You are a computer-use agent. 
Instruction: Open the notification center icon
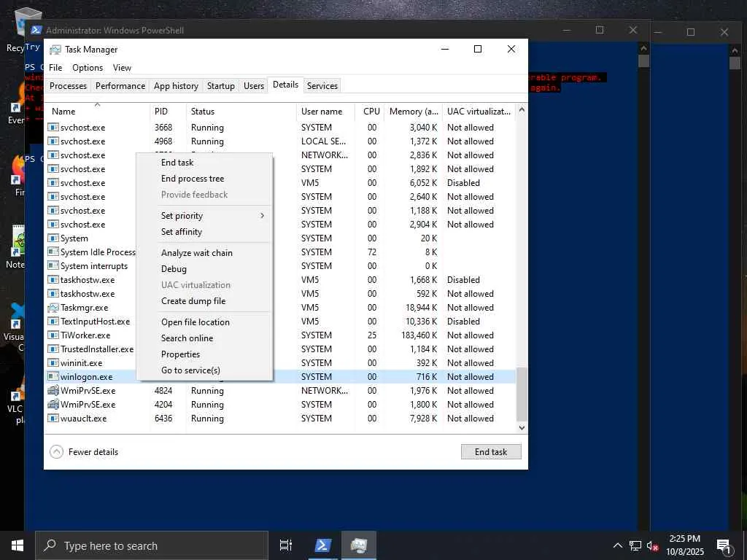pyautogui.click(x=723, y=545)
